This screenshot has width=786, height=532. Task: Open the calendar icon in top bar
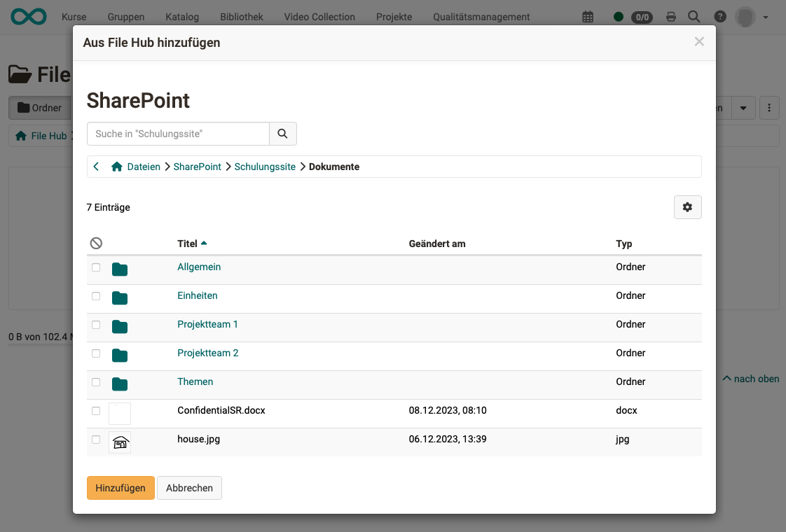[587, 16]
